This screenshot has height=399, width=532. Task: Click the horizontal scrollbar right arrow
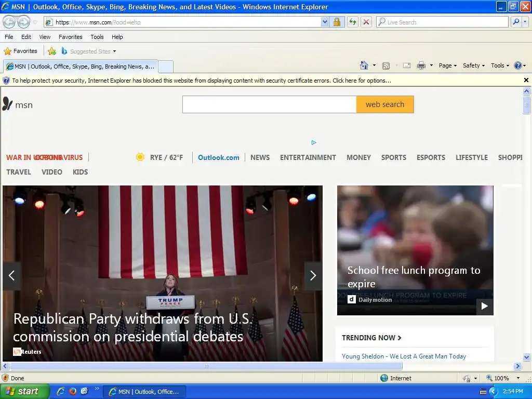(517, 366)
